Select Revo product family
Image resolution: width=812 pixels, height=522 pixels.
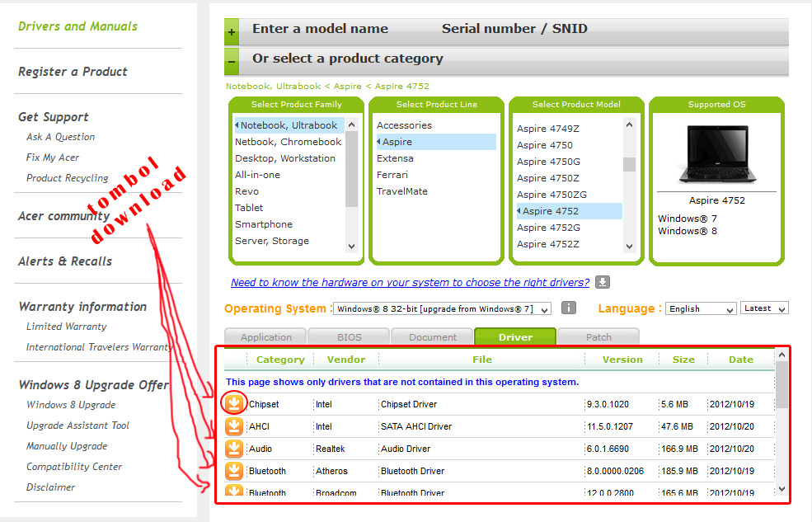click(246, 191)
